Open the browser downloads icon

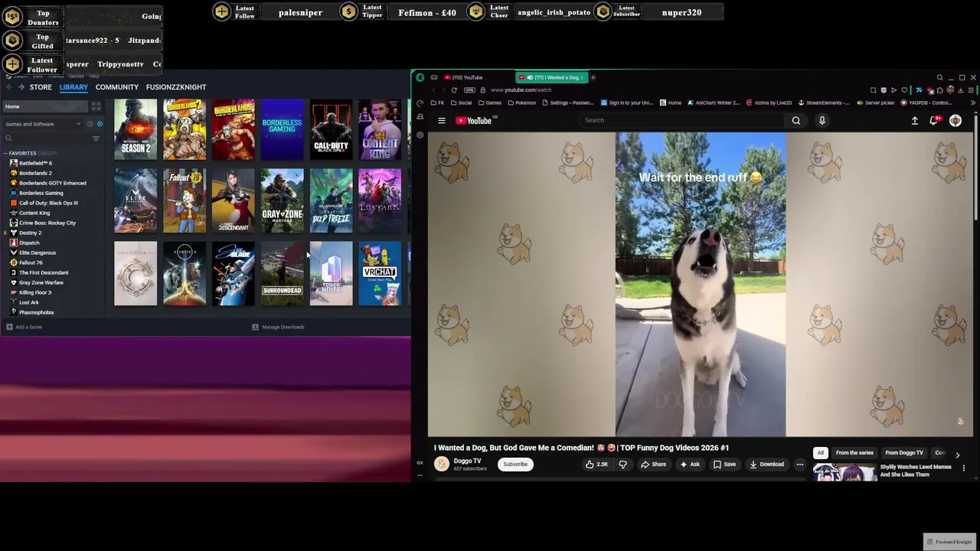pos(960,90)
